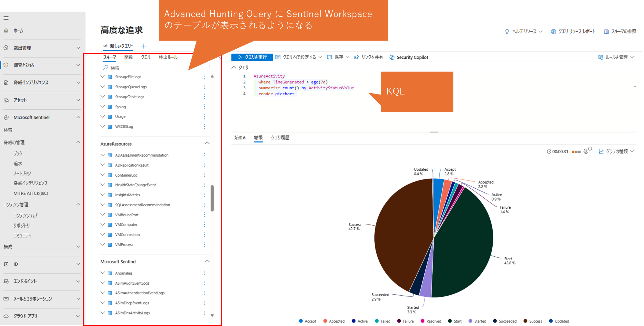Select the 新しいクエリ* query tab
This screenshot has height=326, width=644.
(x=118, y=46)
